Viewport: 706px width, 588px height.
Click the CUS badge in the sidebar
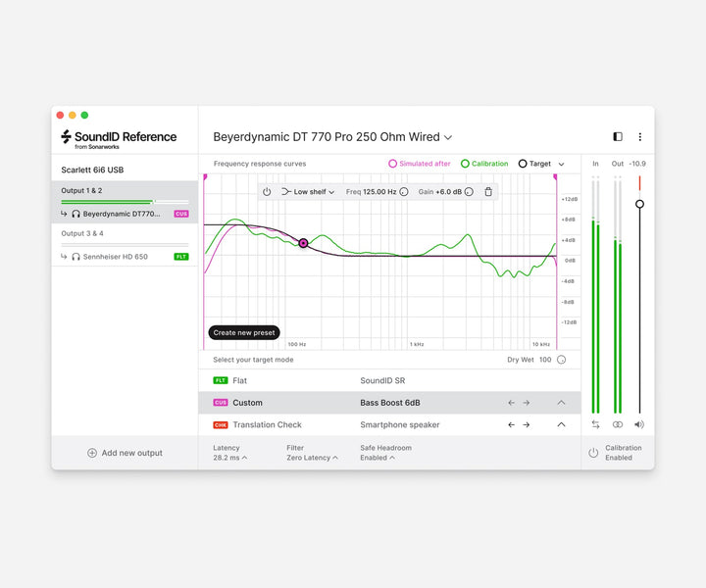click(x=181, y=214)
